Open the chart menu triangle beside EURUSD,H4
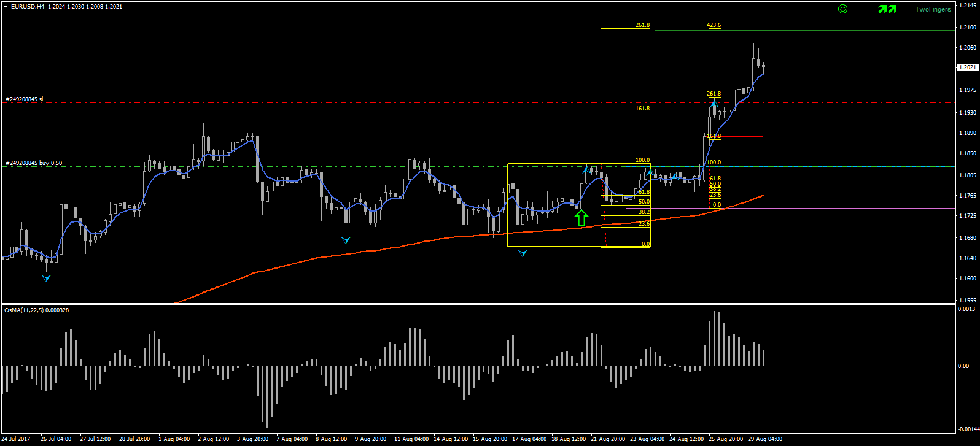 (6, 7)
